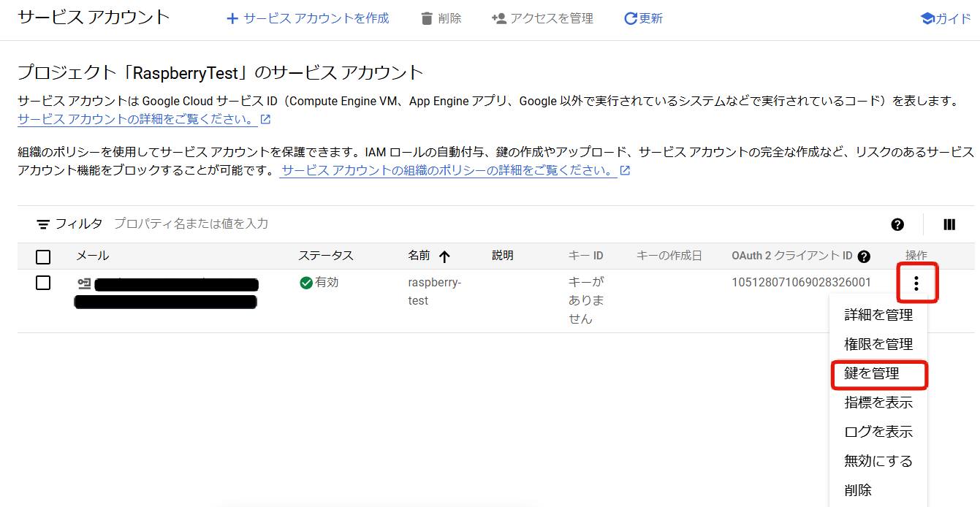This screenshot has width=980, height=507.
Task: Click the raspberry-test name cell
Action: [435, 291]
